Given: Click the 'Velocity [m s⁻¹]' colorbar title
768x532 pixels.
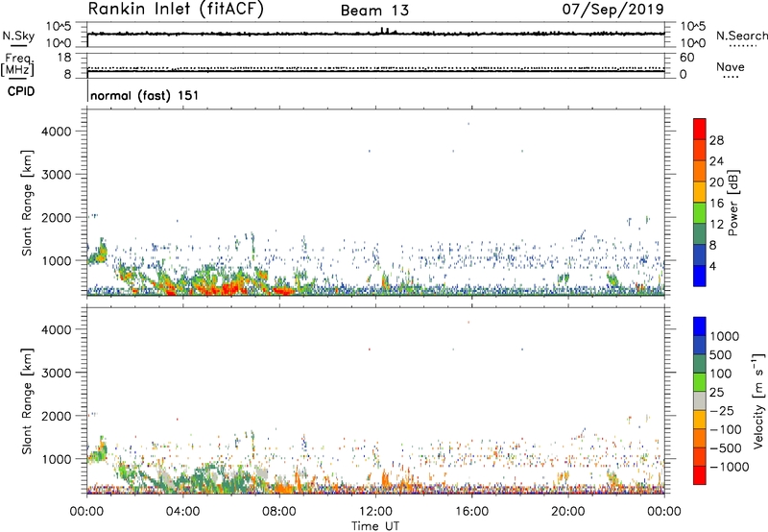Looking at the screenshot, I should pos(758,400).
